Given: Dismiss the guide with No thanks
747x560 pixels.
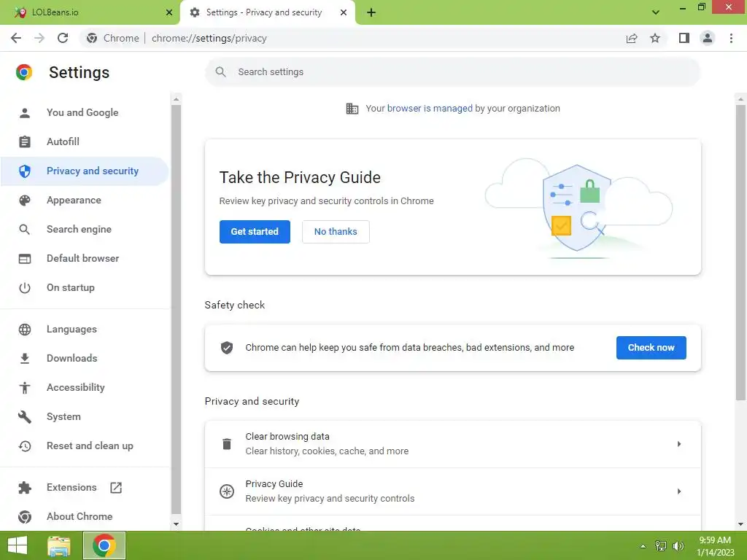Looking at the screenshot, I should pyautogui.click(x=336, y=231).
